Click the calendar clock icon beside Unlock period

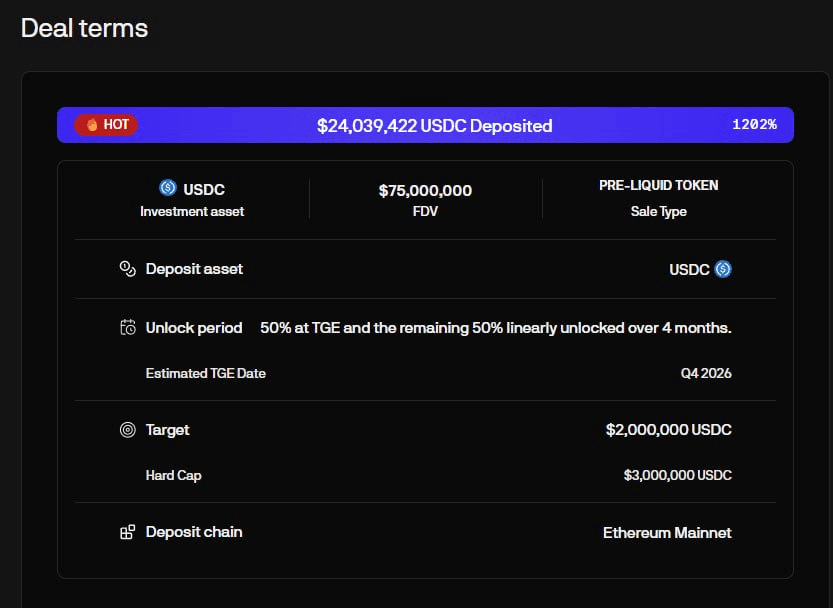click(x=128, y=327)
